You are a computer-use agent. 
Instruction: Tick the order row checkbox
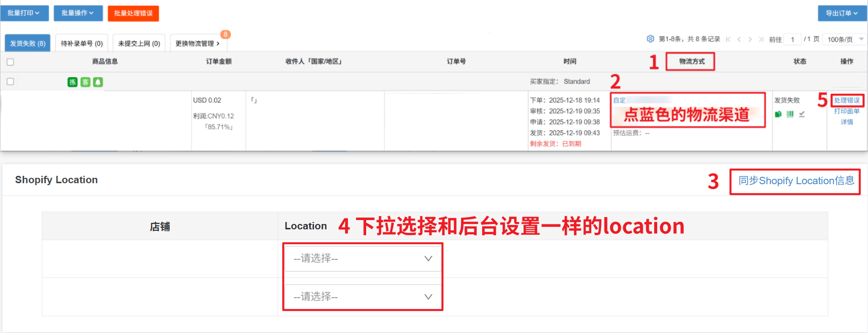tap(10, 82)
